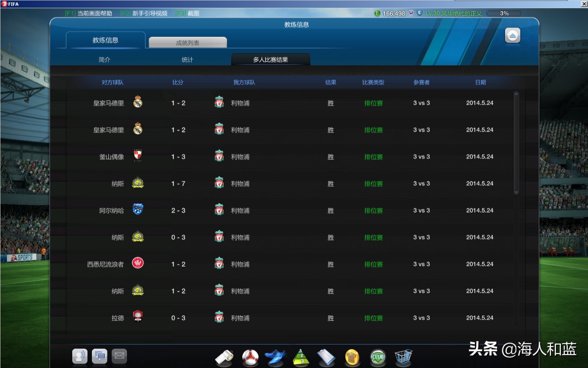Open the blue boot items icon

[x=275, y=357]
